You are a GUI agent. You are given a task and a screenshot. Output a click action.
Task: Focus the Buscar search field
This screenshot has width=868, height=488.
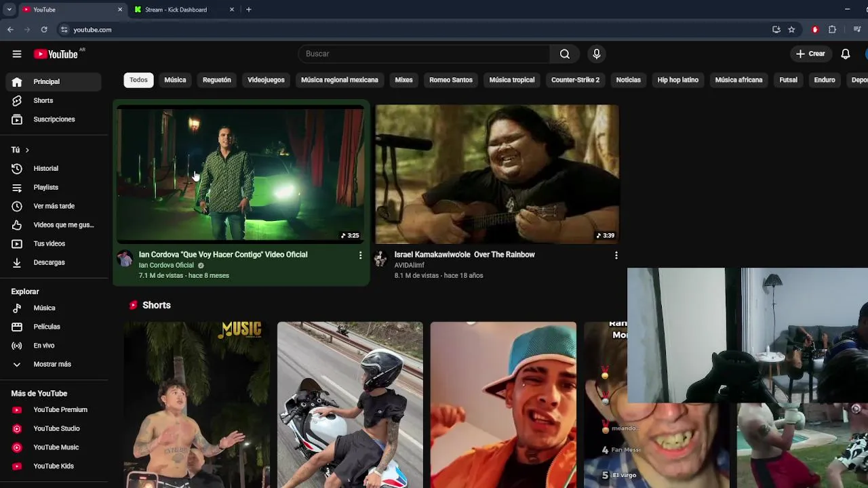tap(425, 54)
